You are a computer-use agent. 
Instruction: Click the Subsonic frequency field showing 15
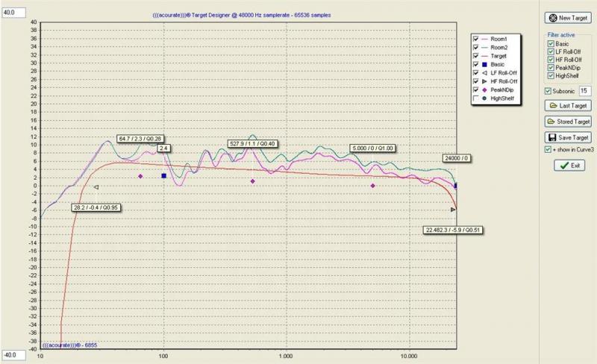585,91
